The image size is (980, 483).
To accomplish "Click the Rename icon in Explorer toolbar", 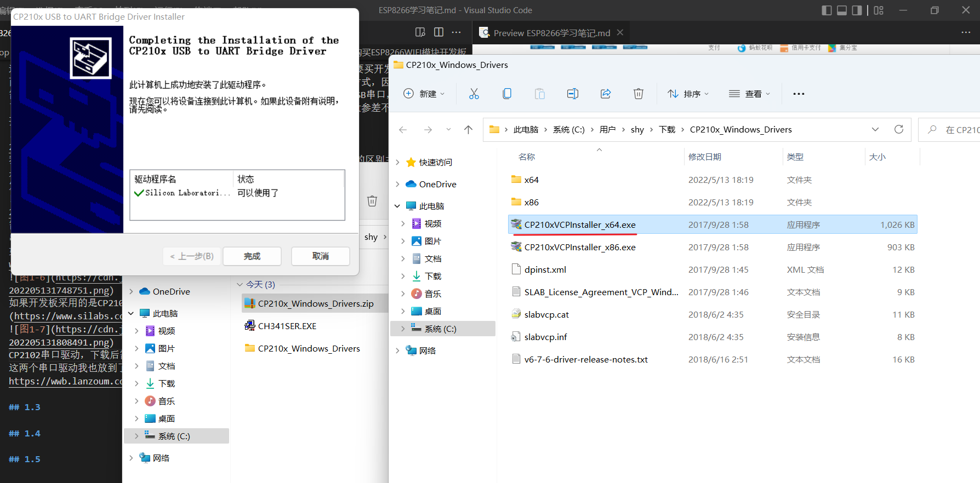I will click(573, 94).
